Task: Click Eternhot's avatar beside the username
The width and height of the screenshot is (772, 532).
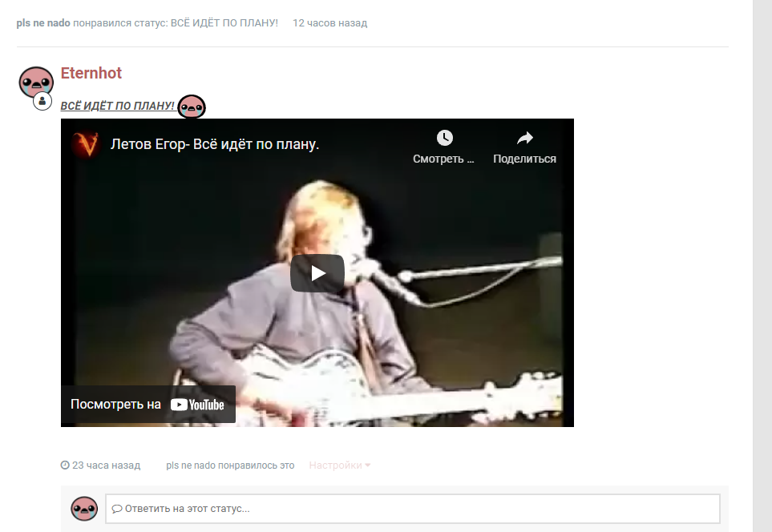Action: 36,82
